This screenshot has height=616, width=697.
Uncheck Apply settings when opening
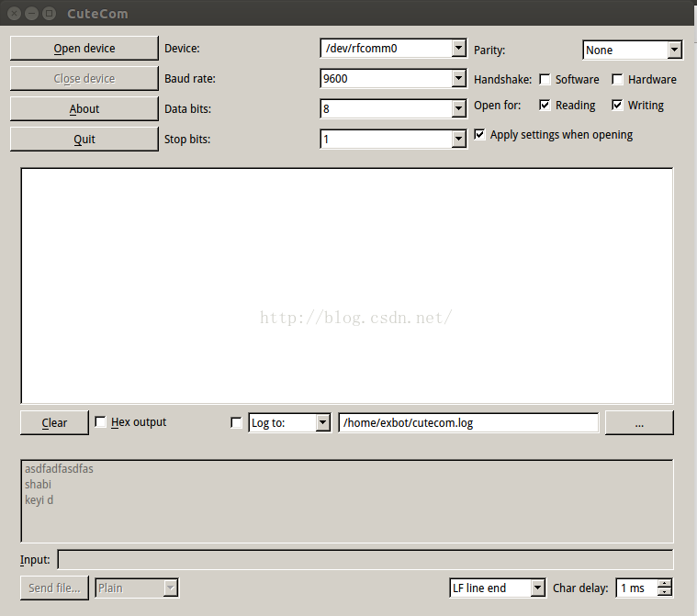(x=479, y=134)
